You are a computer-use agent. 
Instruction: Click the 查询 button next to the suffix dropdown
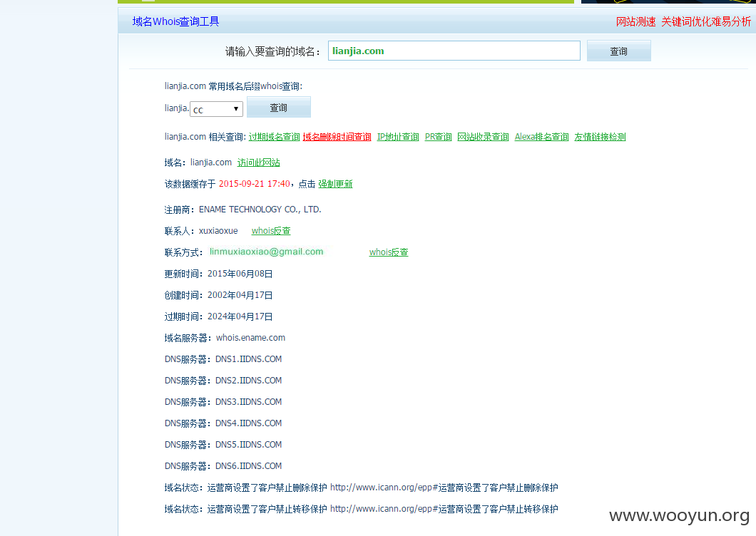coord(279,107)
